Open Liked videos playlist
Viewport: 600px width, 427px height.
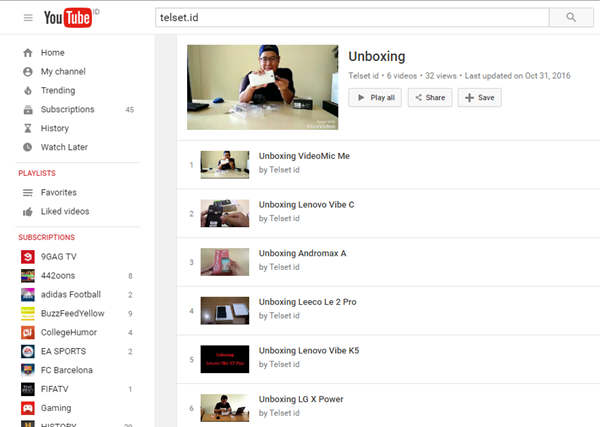pyautogui.click(x=64, y=211)
